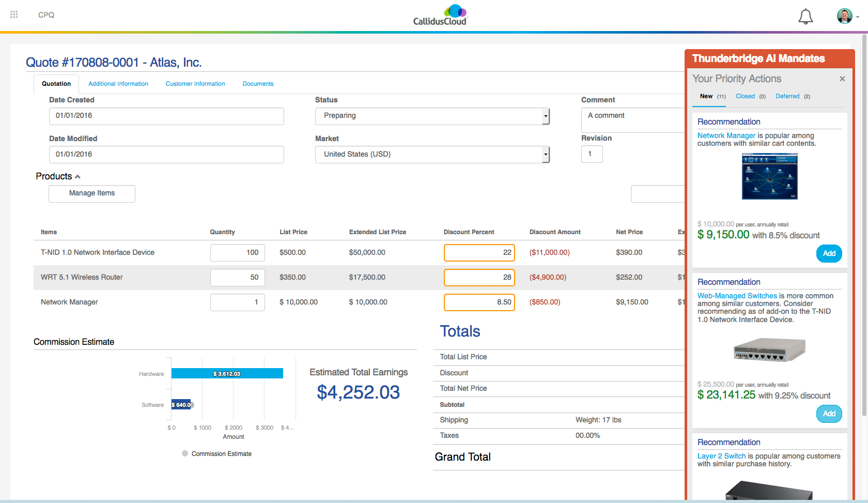Open the user profile avatar menu
868x503 pixels.
point(844,16)
